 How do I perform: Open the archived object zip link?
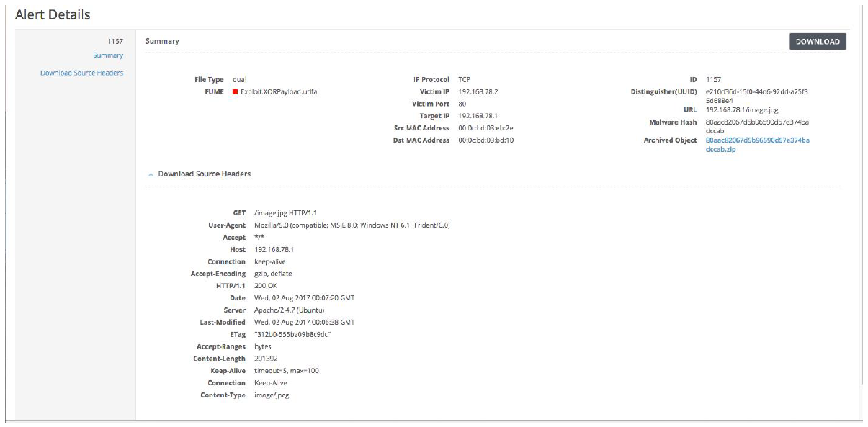[758, 144]
